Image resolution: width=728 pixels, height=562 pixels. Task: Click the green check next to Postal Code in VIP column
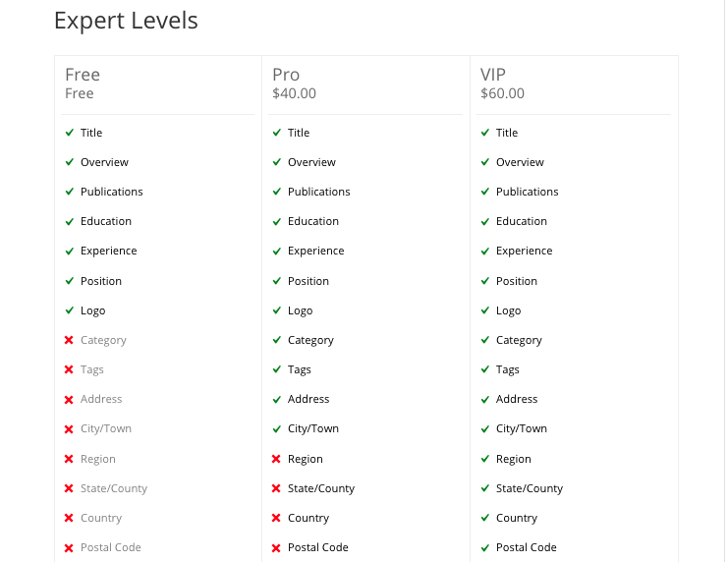pos(484,548)
